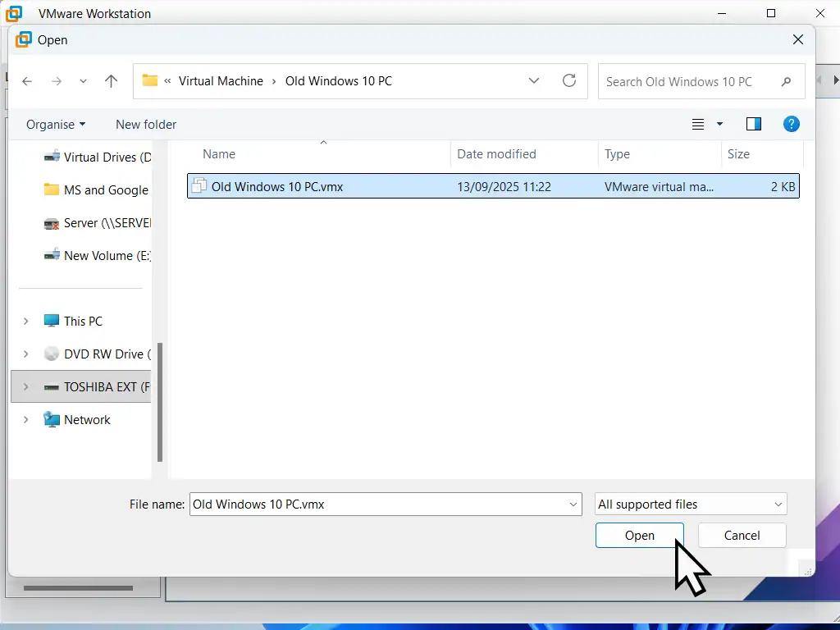
Task: Maximize the VMware Workstation window
Action: click(x=771, y=13)
